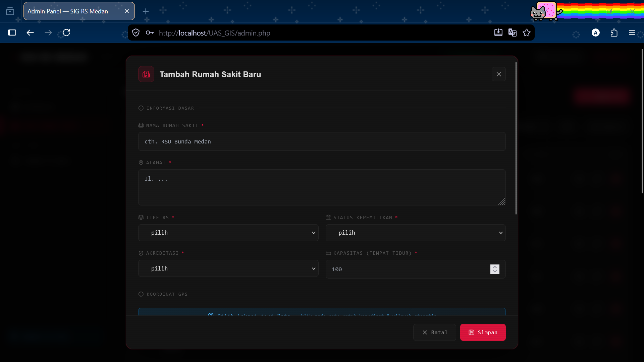
Task: Click the STATUS KEPEMILIKAN label
Action: (x=363, y=218)
